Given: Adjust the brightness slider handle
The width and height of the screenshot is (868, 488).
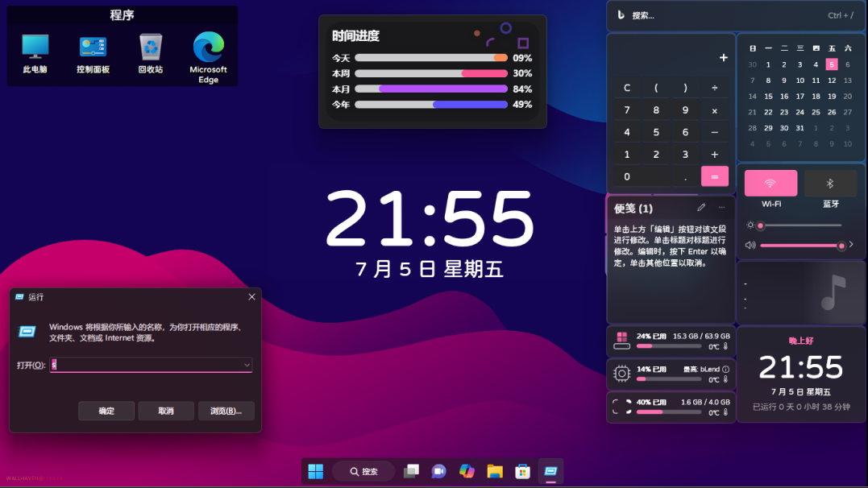Looking at the screenshot, I should click(761, 225).
